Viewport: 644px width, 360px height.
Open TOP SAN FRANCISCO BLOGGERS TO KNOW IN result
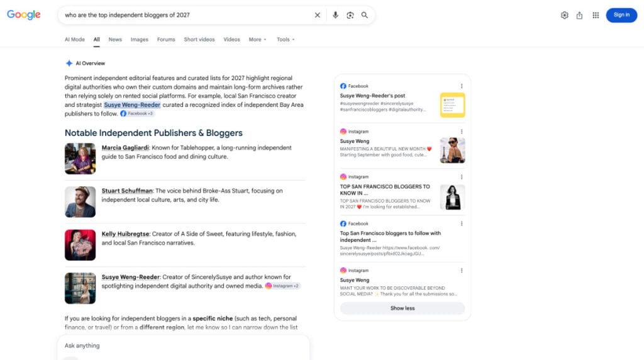[x=385, y=190]
